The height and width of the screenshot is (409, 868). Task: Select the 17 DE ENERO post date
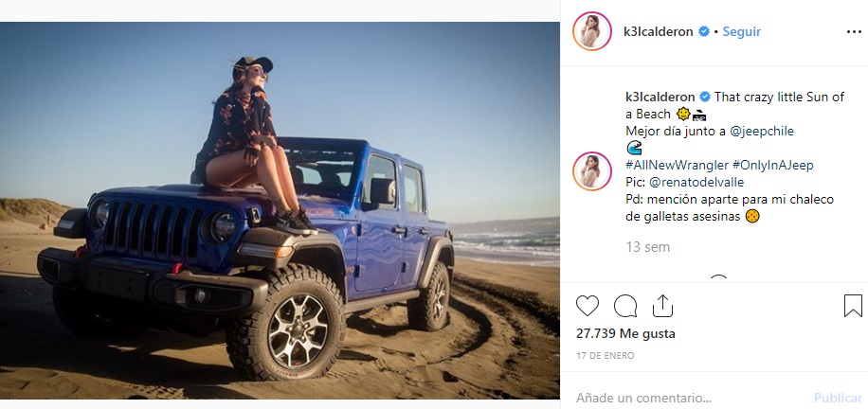pyautogui.click(x=606, y=356)
